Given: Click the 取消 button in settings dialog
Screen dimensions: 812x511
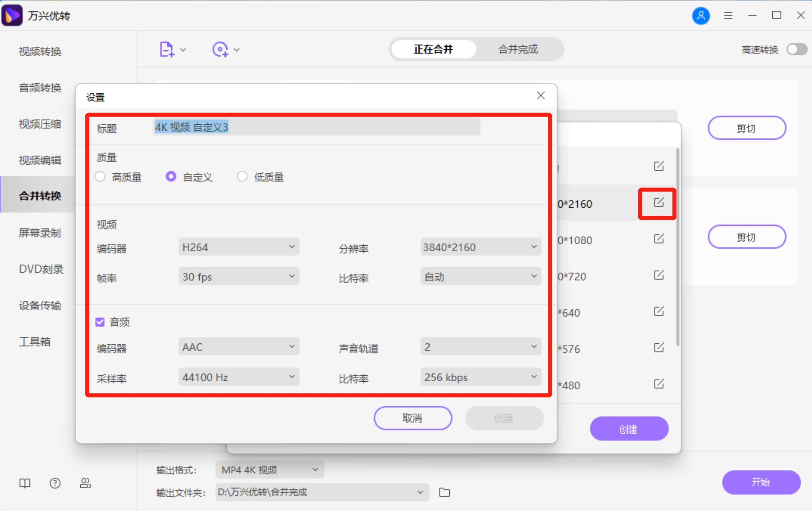Looking at the screenshot, I should (412, 418).
